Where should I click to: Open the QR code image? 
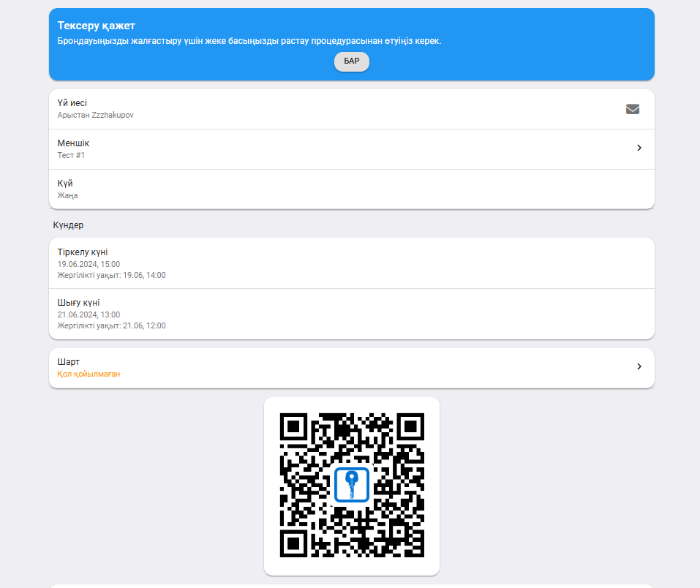pyautogui.click(x=352, y=486)
